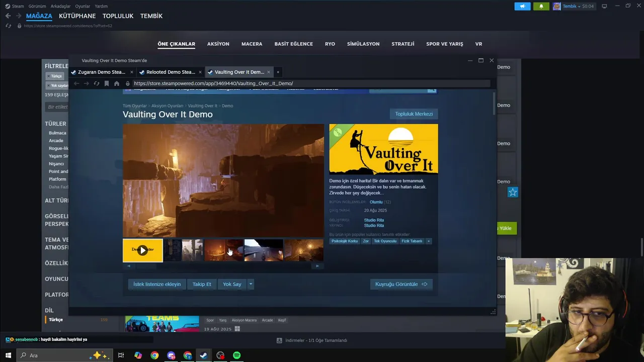Close the Relooted Demo tab

point(200,72)
